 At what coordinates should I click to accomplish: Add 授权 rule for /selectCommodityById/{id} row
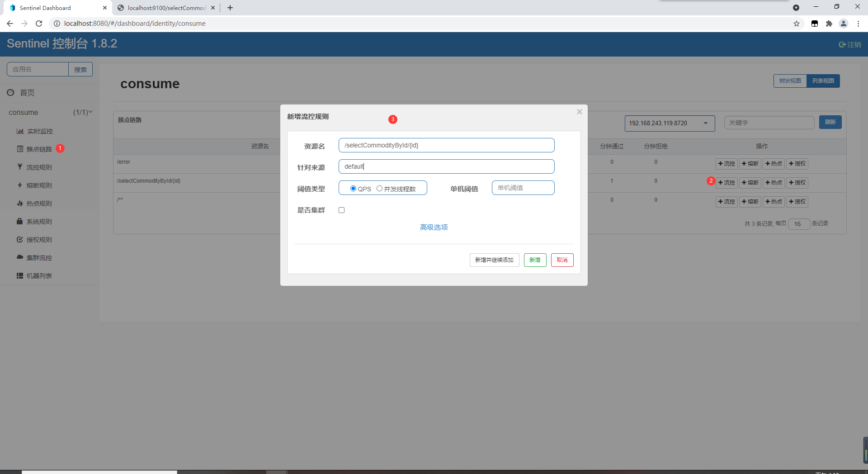click(797, 183)
